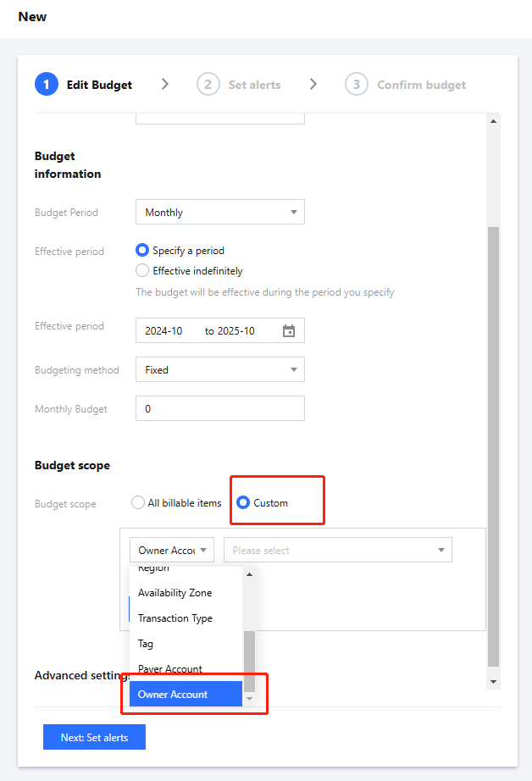Click the step 3 Confirm budget circle
The height and width of the screenshot is (781, 532).
357,85
